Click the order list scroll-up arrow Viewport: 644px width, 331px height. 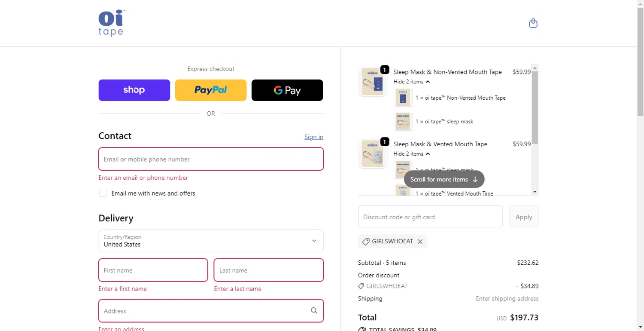point(535,67)
